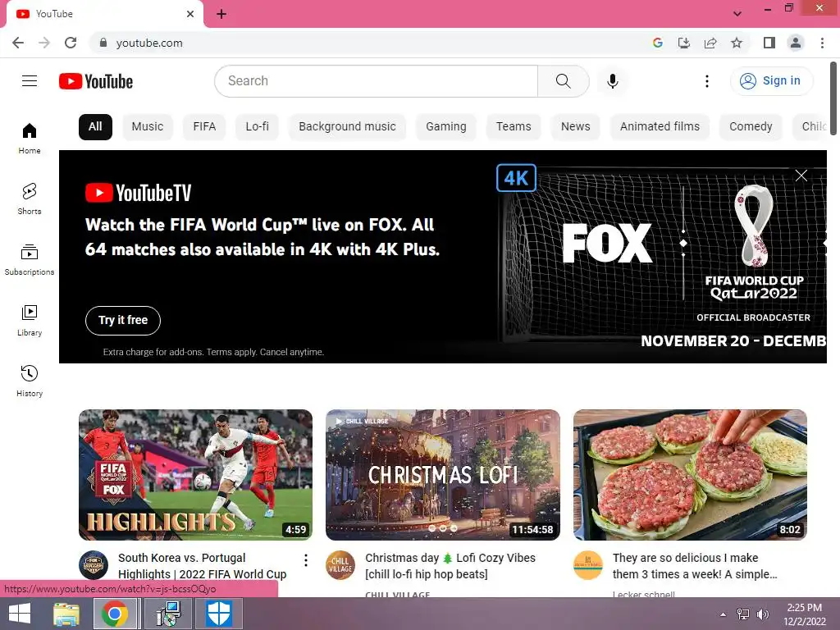Open Subscriptions in the sidebar

point(30,260)
